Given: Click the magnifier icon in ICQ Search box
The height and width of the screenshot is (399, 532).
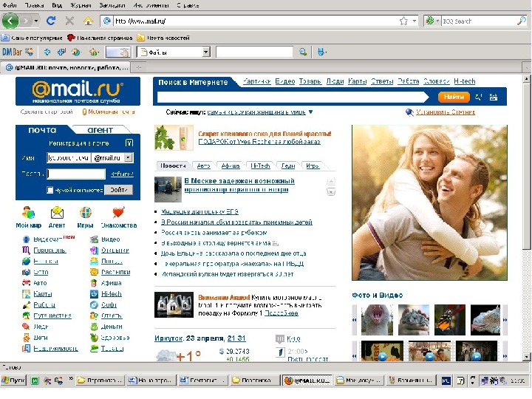Looking at the screenshot, I should 521,21.
